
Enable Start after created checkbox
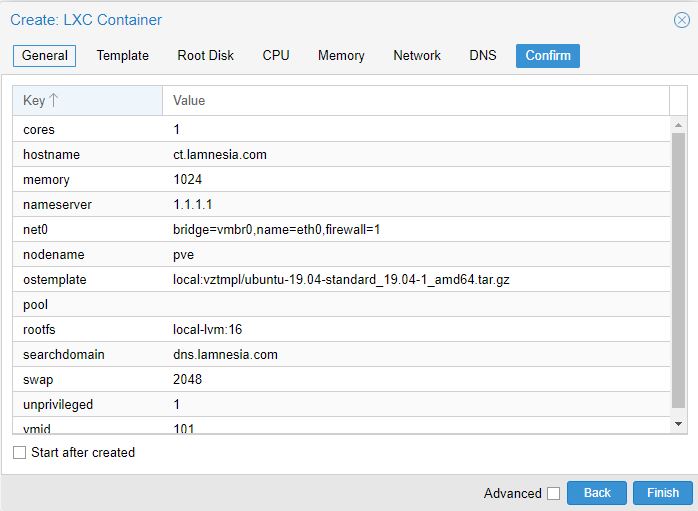(20, 453)
